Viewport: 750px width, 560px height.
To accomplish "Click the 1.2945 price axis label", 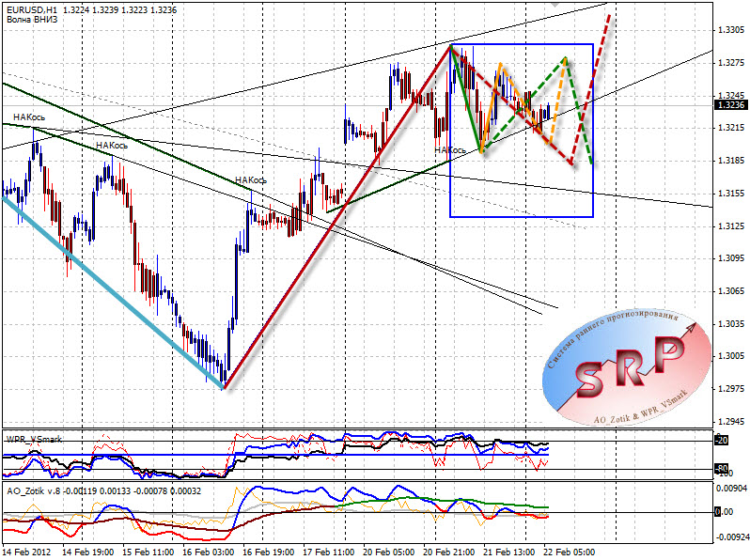I will click(x=732, y=421).
